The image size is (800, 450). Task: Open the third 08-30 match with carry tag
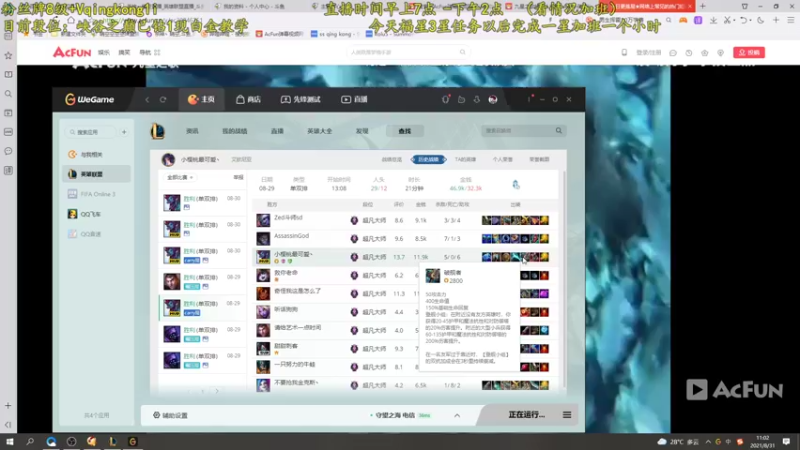coord(203,255)
